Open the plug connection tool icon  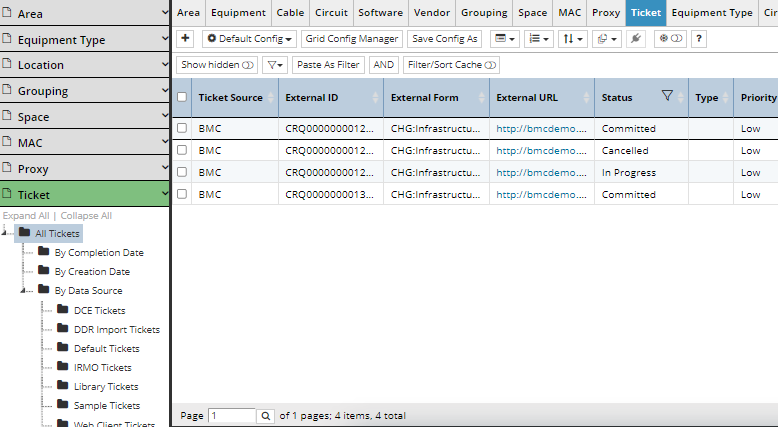point(636,39)
